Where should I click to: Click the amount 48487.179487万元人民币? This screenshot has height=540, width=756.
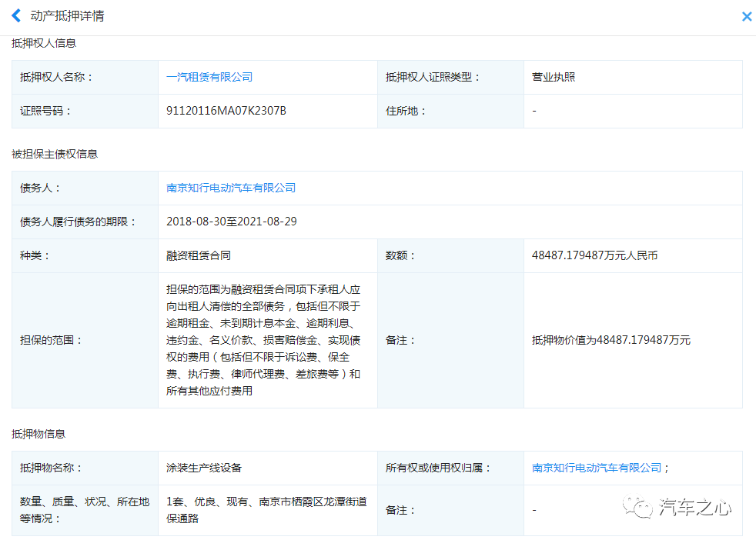coord(594,255)
